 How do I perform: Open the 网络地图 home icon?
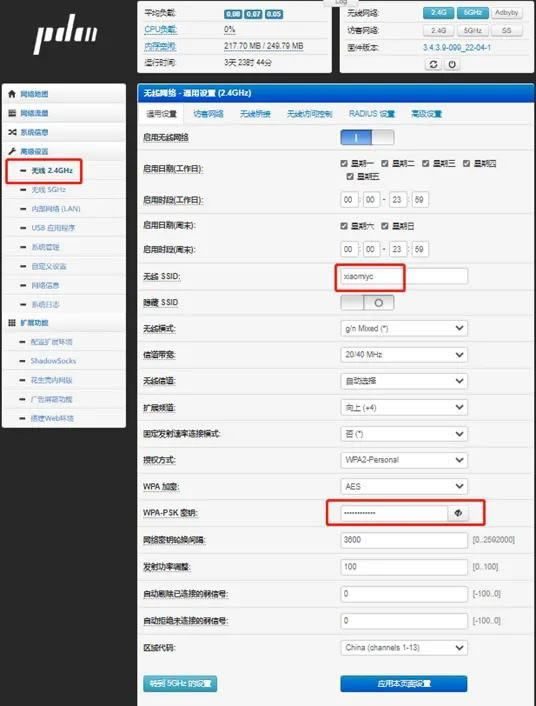12,94
